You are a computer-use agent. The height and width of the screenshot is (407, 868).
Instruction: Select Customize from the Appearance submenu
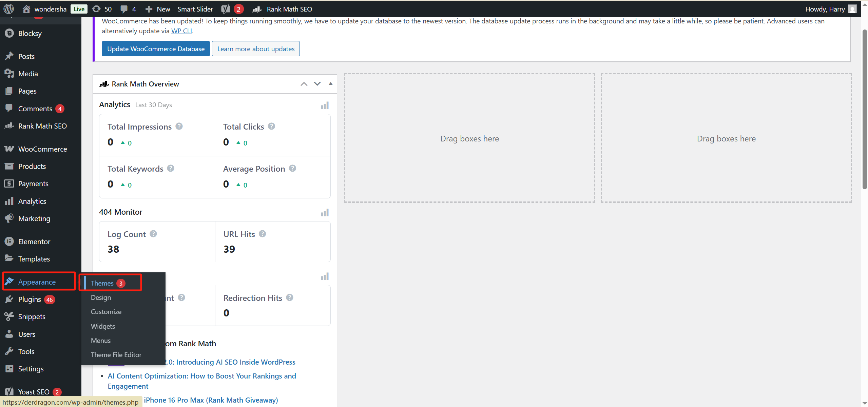[x=106, y=312]
